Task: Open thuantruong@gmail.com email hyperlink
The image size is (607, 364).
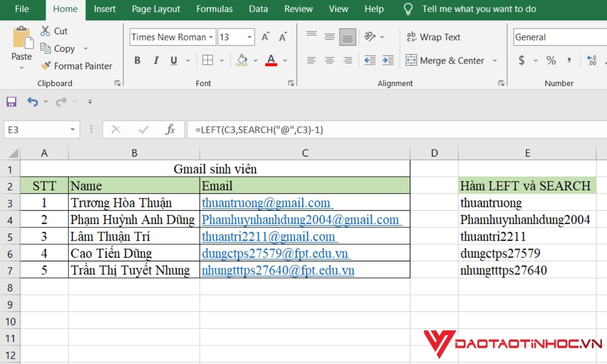Action: click(265, 202)
